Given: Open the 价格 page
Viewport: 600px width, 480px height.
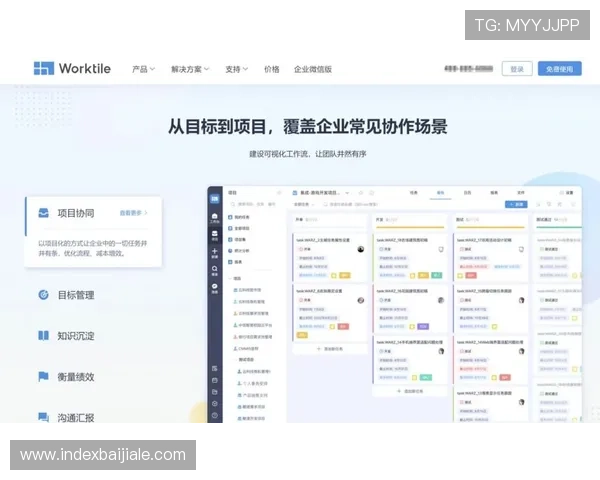Looking at the screenshot, I should tap(272, 69).
